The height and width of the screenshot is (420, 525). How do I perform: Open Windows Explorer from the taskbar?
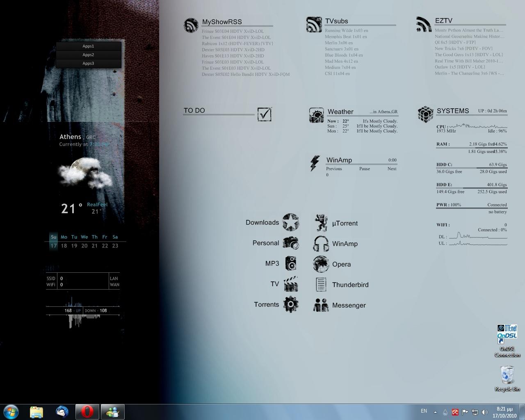37,412
